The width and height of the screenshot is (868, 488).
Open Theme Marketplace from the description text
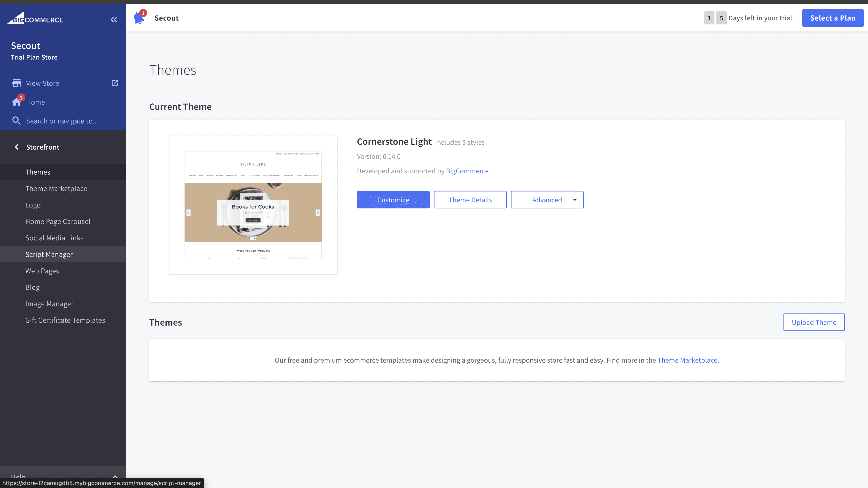[x=687, y=360]
